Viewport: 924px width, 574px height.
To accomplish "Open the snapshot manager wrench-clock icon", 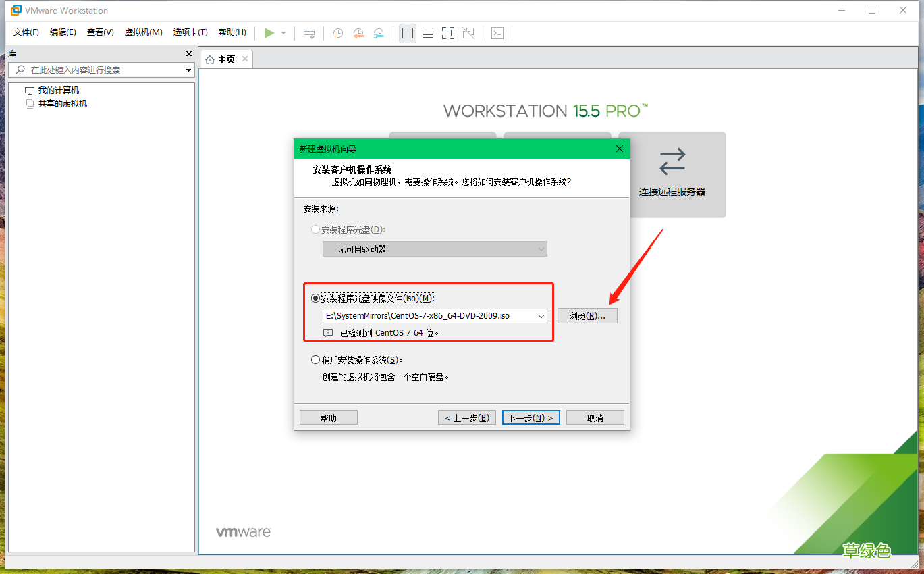I will pos(379,32).
